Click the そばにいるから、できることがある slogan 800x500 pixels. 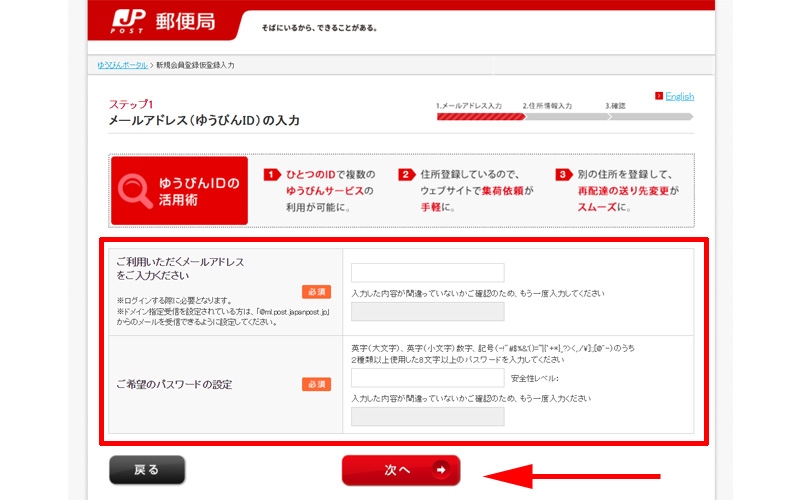point(319,28)
